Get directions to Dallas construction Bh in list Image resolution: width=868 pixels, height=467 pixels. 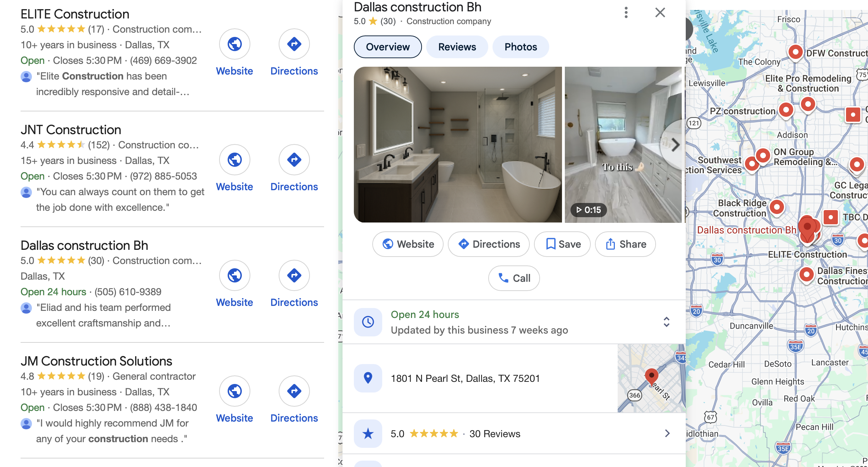(294, 276)
